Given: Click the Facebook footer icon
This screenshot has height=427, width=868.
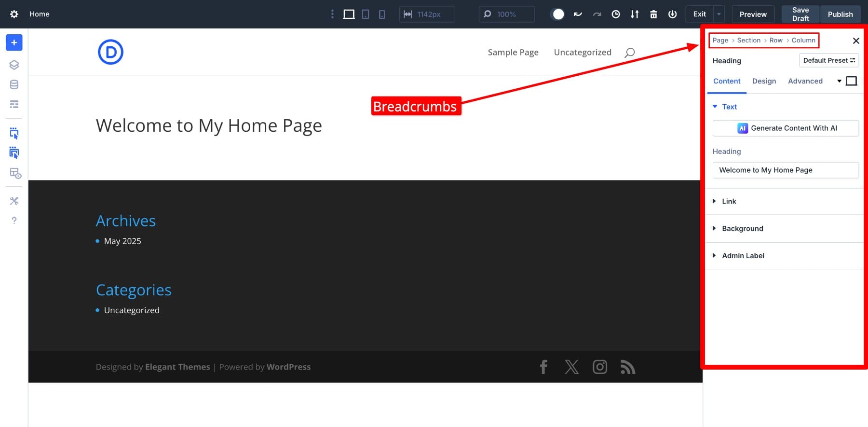Looking at the screenshot, I should [543, 367].
